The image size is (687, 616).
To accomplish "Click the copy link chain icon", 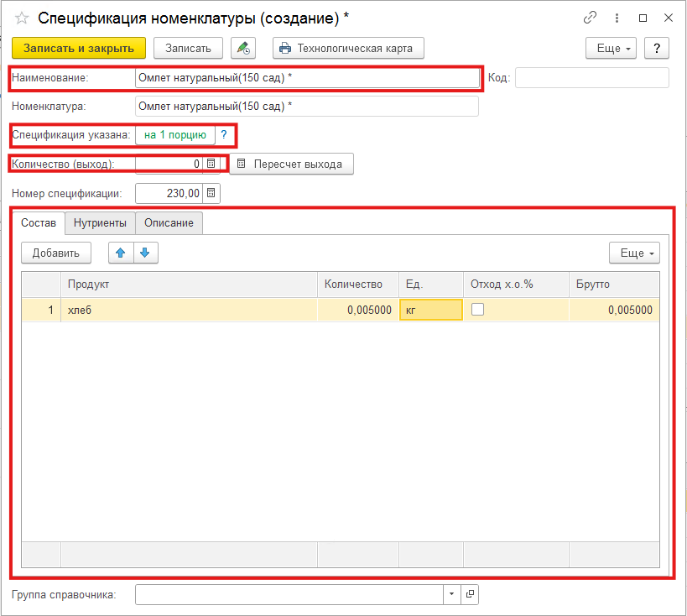I will pos(591,18).
